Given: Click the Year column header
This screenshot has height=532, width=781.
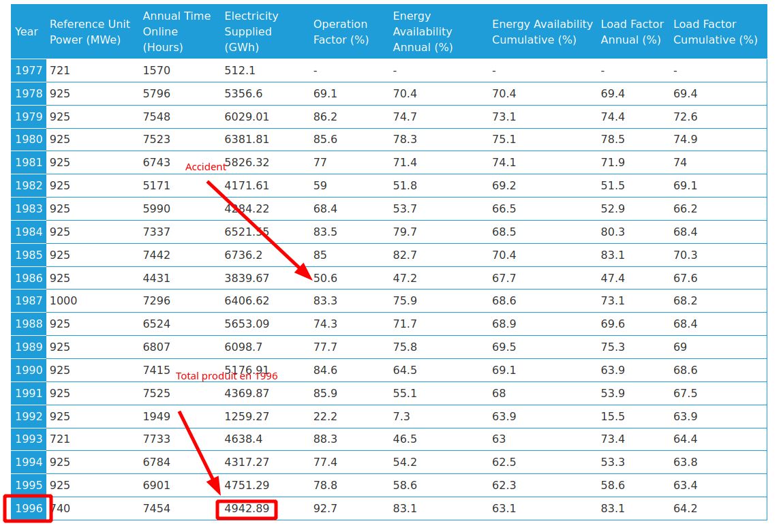Looking at the screenshot, I should (x=27, y=32).
